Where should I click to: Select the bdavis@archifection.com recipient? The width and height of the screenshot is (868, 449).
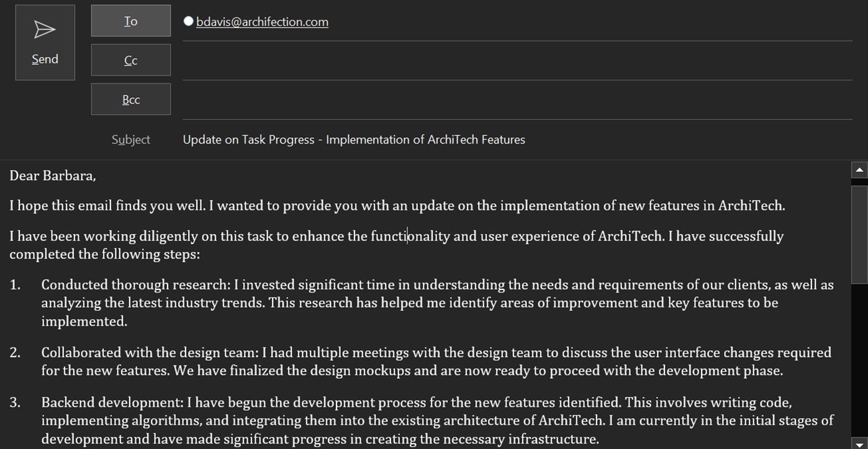coord(262,22)
